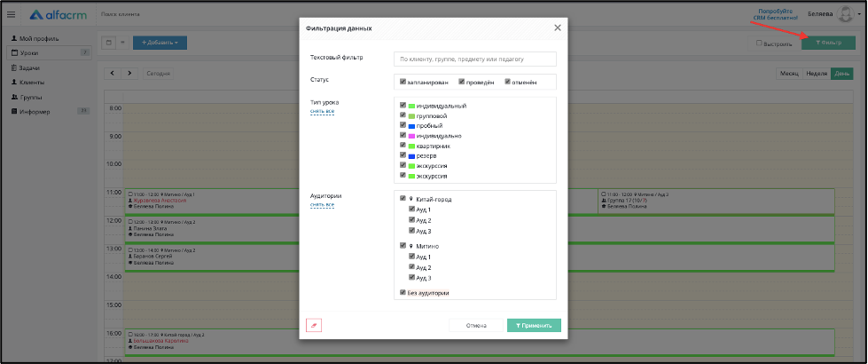Screen dimensions: 868x364
Task: Click the alfacrm logo
Action: tap(59, 14)
